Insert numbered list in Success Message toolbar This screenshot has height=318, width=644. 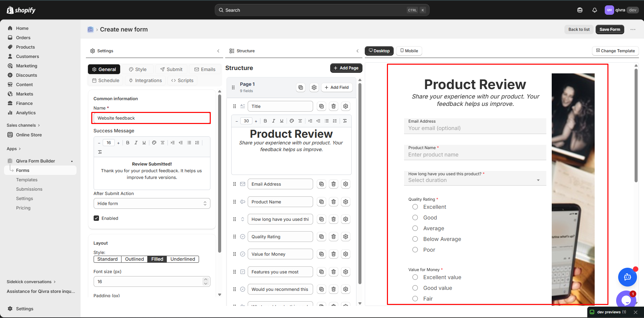[x=197, y=143]
